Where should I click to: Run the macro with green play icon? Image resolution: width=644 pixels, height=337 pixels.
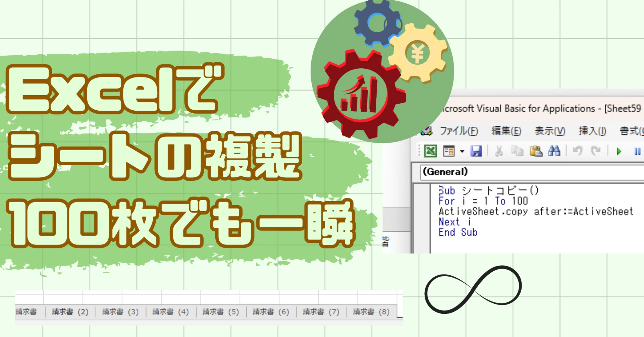click(x=619, y=152)
